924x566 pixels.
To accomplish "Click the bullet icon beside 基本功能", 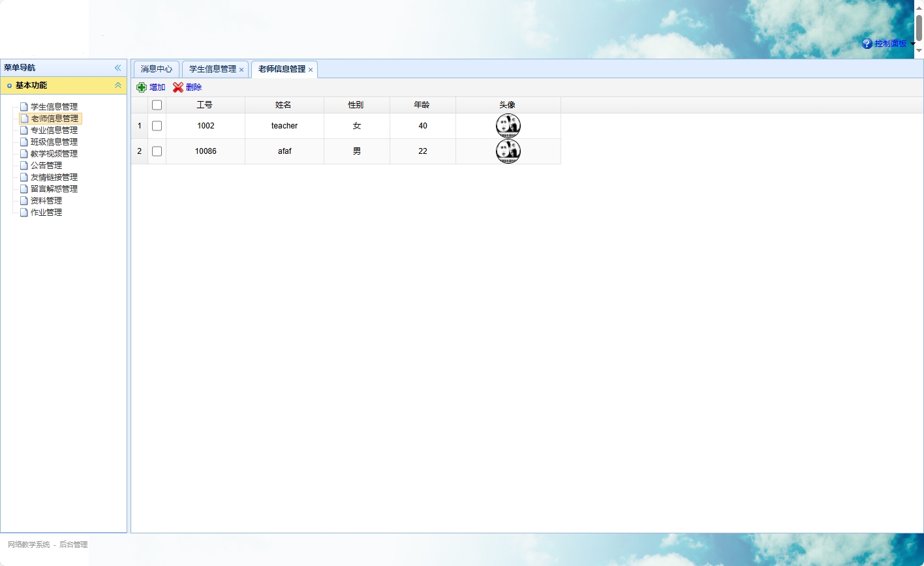I will click(x=9, y=85).
